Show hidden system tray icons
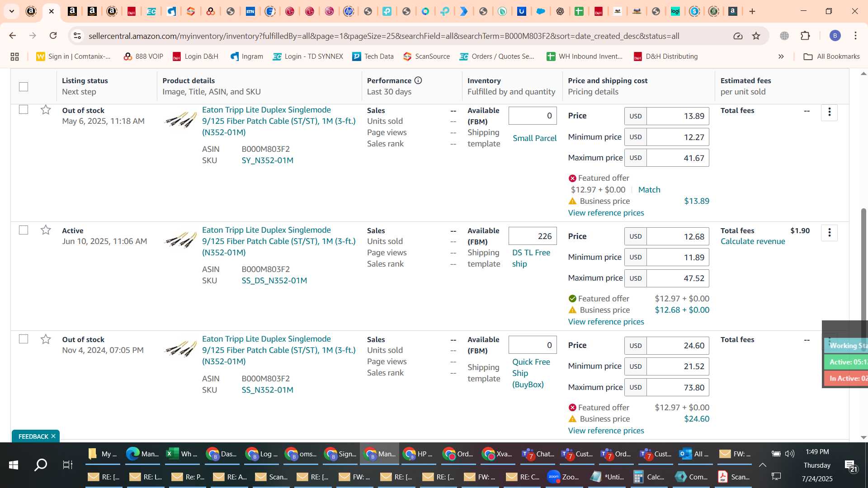The image size is (868, 488). click(762, 465)
